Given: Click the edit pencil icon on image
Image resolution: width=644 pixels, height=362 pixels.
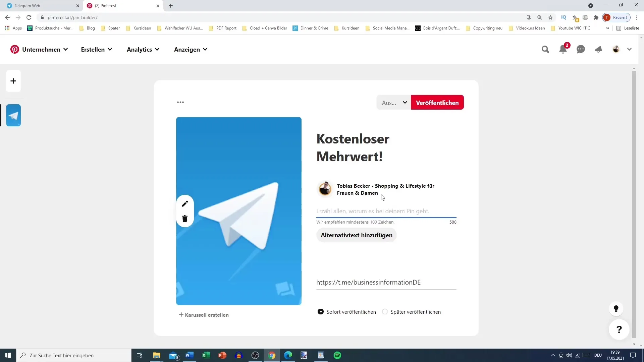Looking at the screenshot, I should click(185, 204).
